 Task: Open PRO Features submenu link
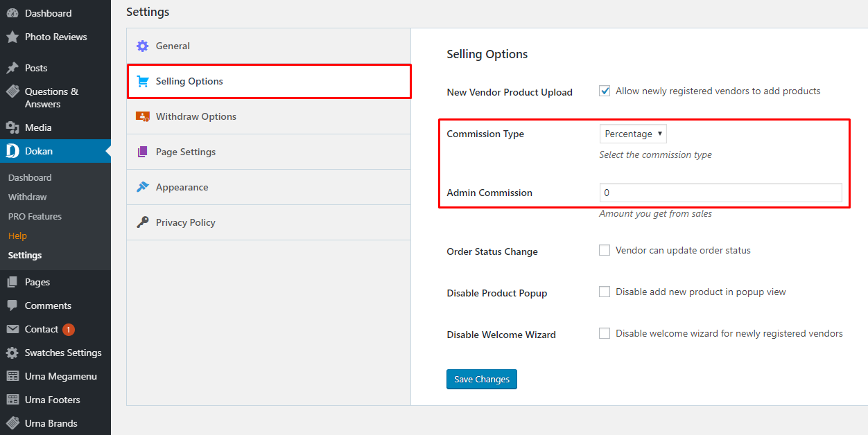click(35, 216)
